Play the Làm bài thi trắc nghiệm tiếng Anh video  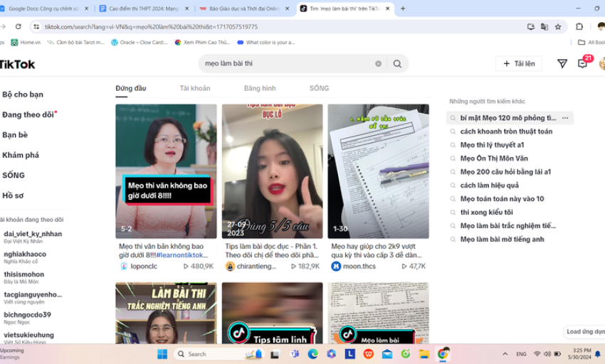[x=166, y=313]
